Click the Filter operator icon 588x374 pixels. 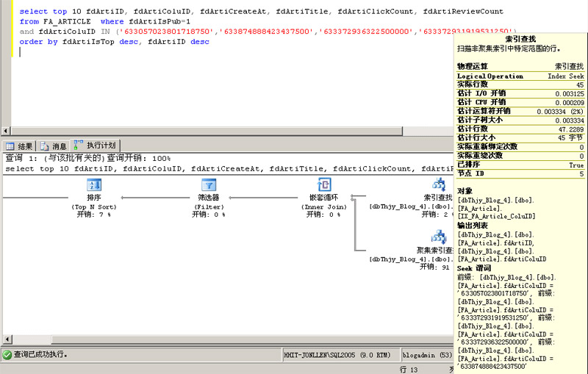pyautogui.click(x=209, y=184)
